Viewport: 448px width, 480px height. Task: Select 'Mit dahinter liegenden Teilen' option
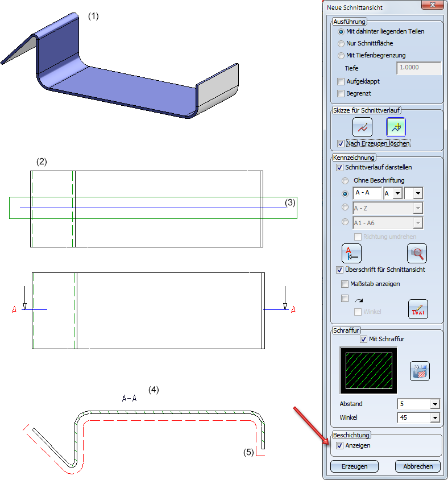point(341,31)
